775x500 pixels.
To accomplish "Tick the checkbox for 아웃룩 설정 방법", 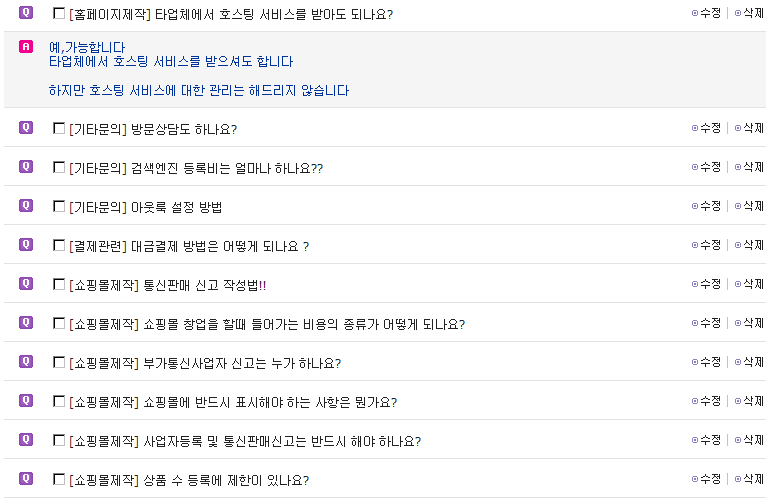I will [59, 206].
